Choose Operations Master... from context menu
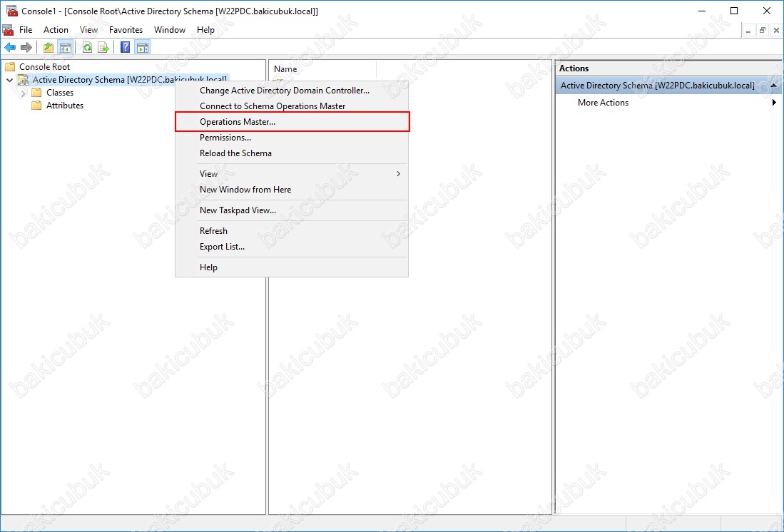The image size is (784, 532). tap(292, 121)
